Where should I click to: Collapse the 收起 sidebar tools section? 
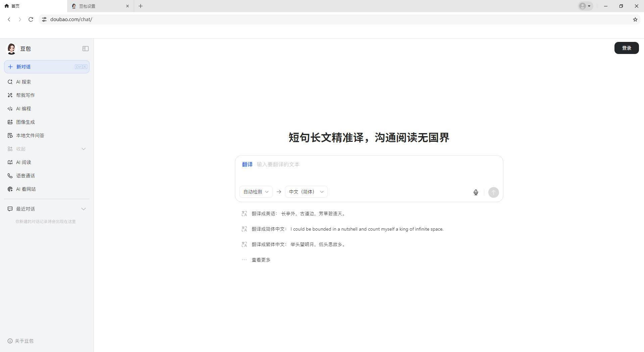pyautogui.click(x=84, y=149)
